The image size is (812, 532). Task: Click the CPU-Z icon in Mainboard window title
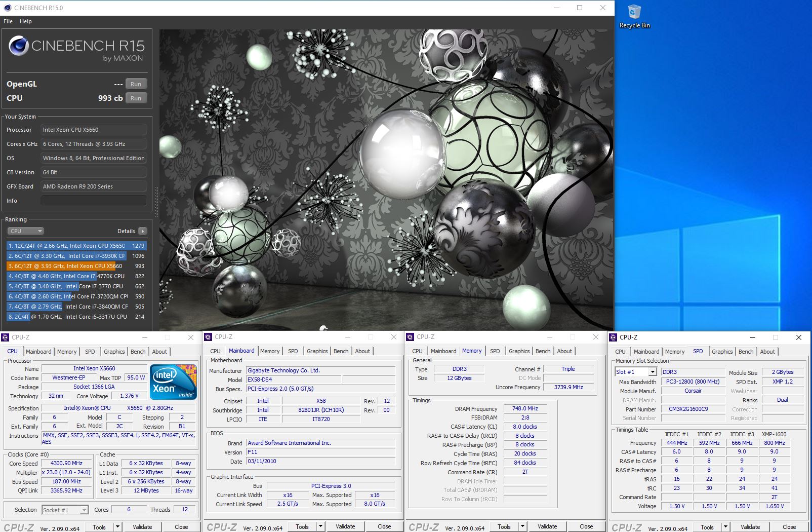click(208, 337)
